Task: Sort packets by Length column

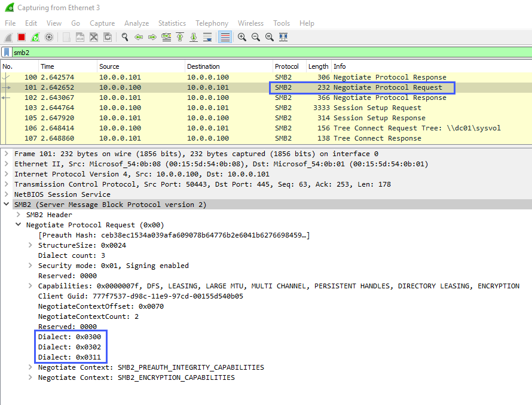Action: 319,66
